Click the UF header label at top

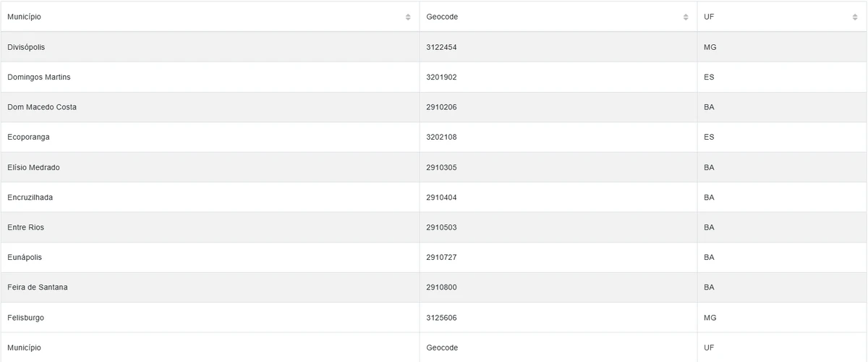tap(709, 17)
